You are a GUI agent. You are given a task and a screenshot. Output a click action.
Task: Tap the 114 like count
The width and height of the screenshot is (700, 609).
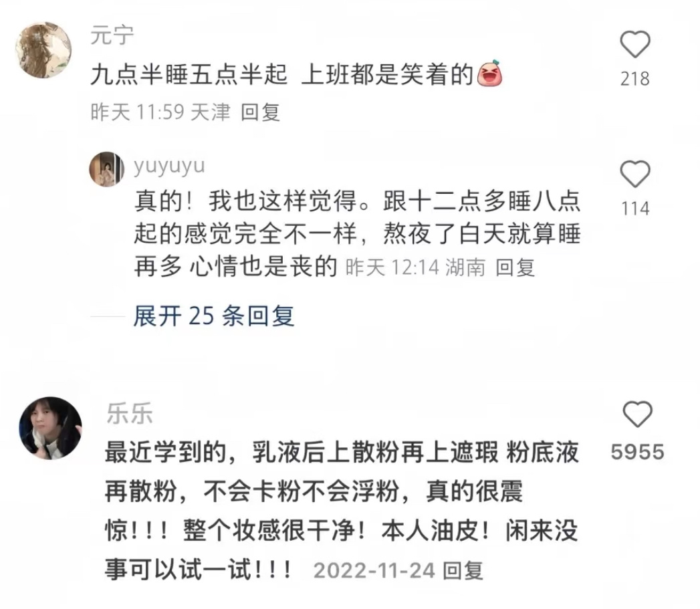tap(635, 209)
